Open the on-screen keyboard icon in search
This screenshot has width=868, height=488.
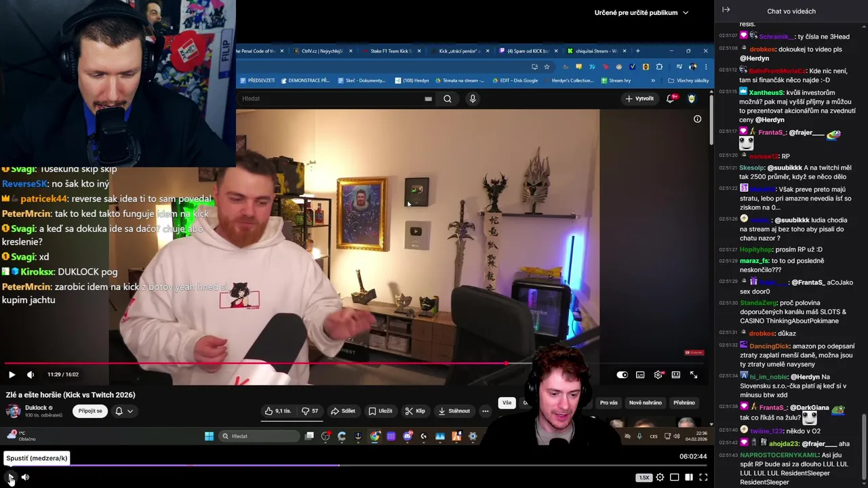[x=428, y=99]
